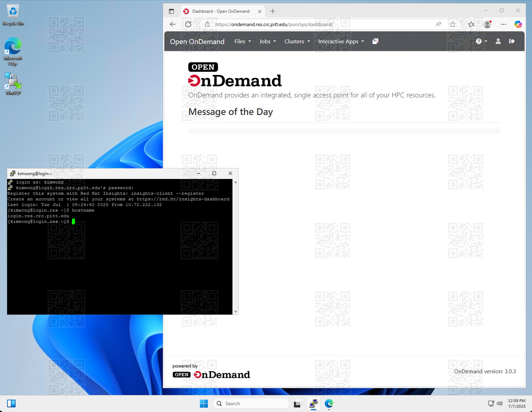The image size is (532, 412).
Task: Click the login.res.crc.pitt.edu hostname output line
Action: pyautogui.click(x=38, y=216)
